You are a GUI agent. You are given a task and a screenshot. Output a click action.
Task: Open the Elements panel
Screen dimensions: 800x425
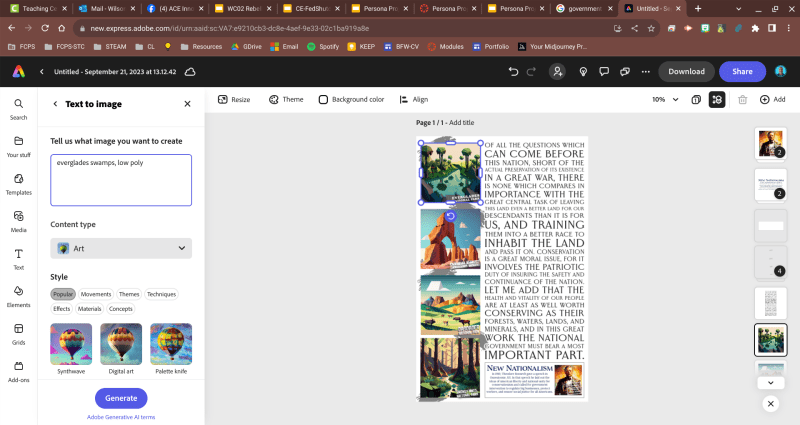[18, 296]
